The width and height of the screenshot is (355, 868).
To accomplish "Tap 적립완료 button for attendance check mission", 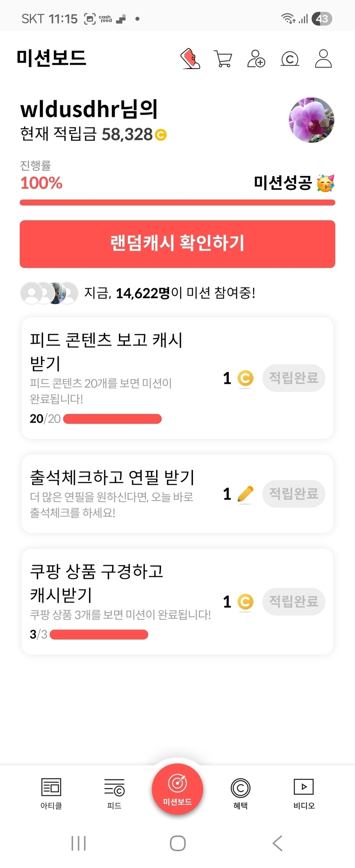I will (x=293, y=494).
